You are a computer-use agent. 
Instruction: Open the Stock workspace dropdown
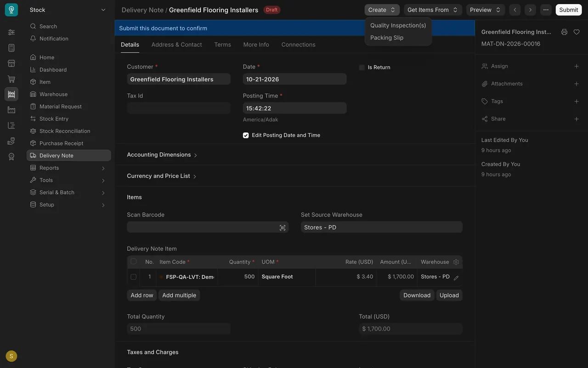tap(68, 10)
